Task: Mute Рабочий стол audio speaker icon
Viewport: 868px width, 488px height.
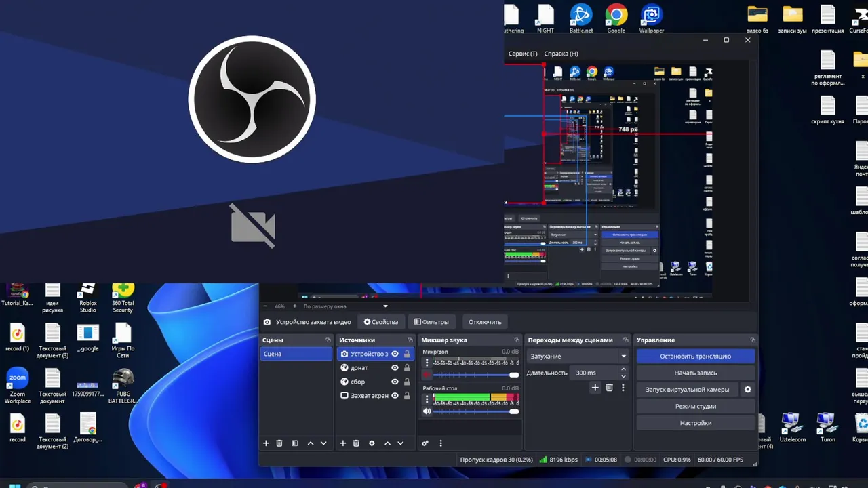Action: [427, 411]
